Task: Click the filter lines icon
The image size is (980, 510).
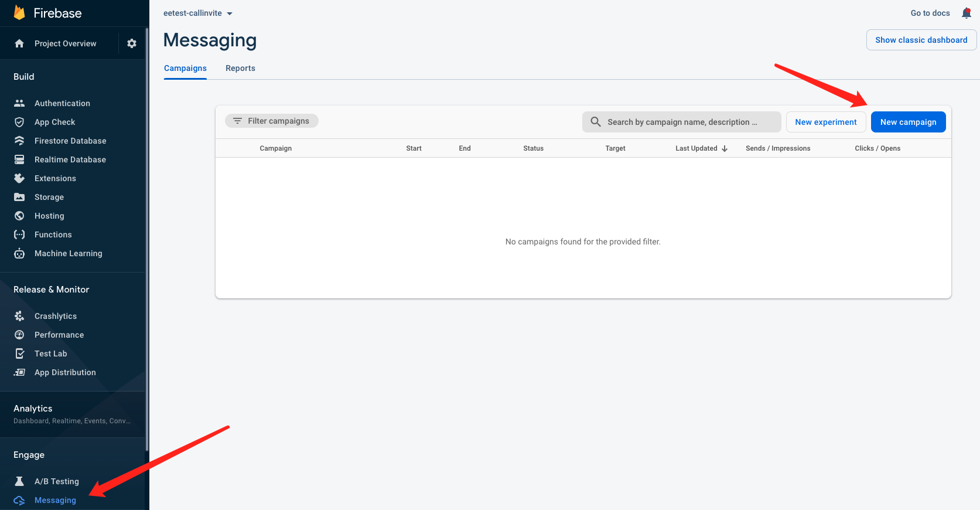Action: pyautogui.click(x=237, y=121)
